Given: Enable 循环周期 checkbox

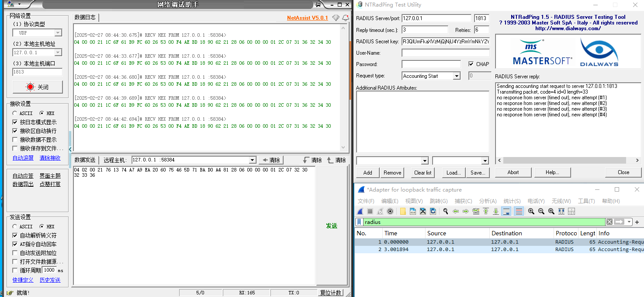Looking at the screenshot, I should [x=15, y=270].
